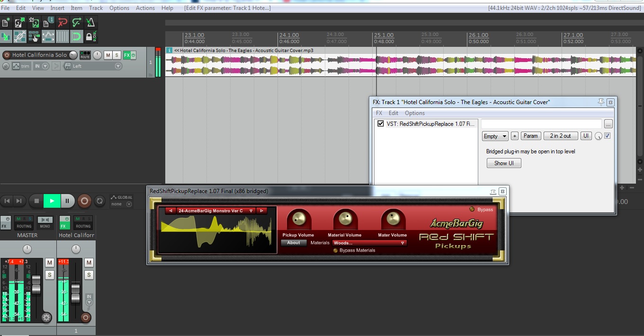Click the 2 in 2 out button
Viewport: 644px width, 336px height.
[x=560, y=136]
